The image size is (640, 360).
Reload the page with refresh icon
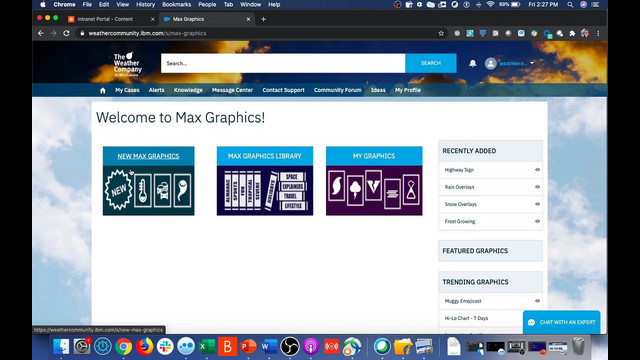66,33
